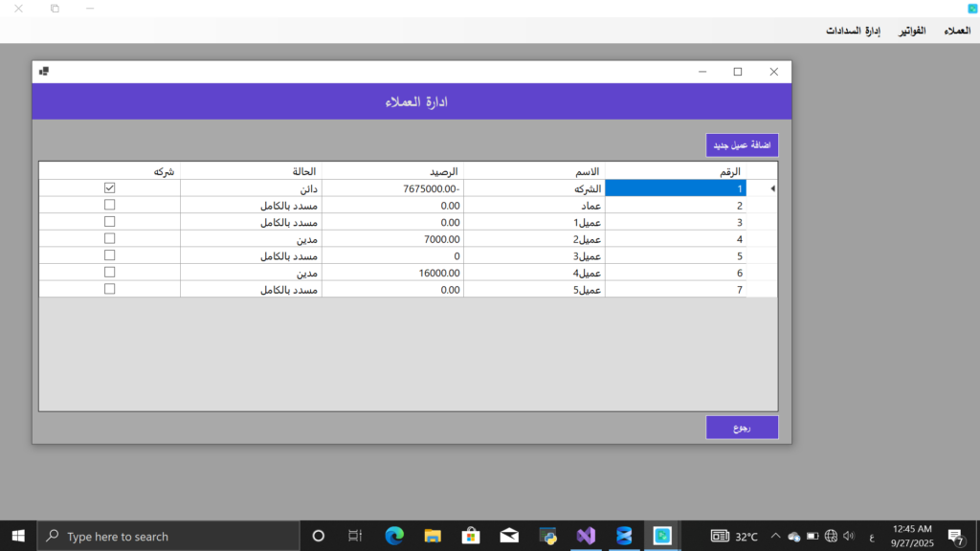Viewport: 980px width, 551px height.
Task: Select the name cell عميل4
Action: tap(534, 273)
